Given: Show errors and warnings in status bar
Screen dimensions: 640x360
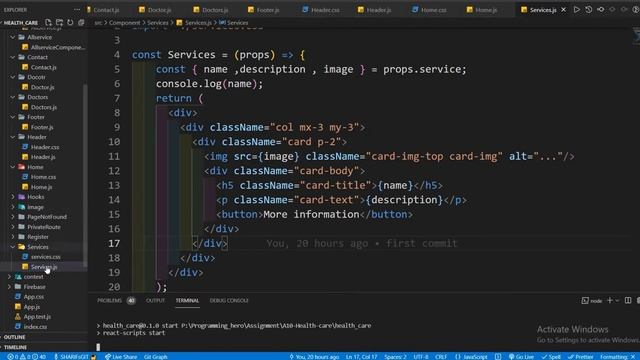Looking at the screenshot, I should pos(26,357).
